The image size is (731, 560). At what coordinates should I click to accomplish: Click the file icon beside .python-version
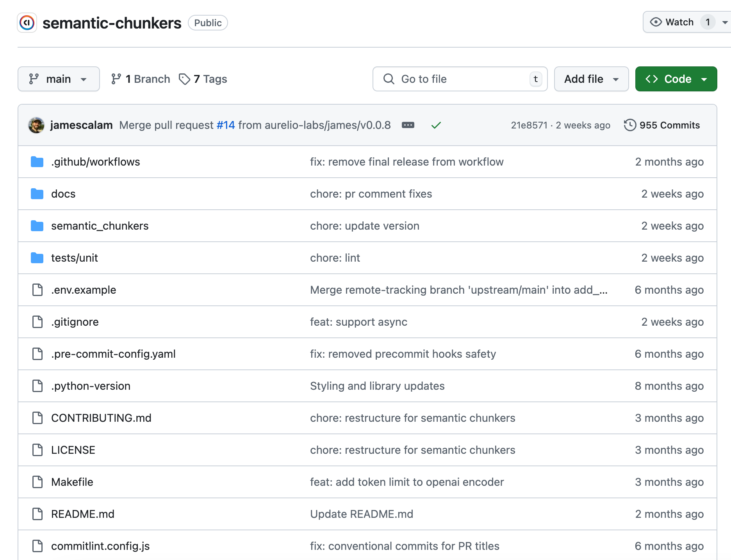37,386
